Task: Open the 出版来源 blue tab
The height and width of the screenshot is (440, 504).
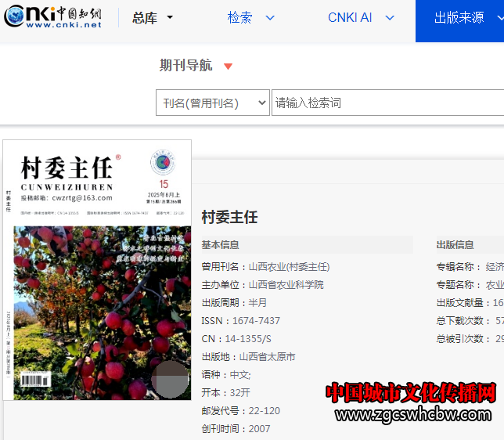Action: 460,18
